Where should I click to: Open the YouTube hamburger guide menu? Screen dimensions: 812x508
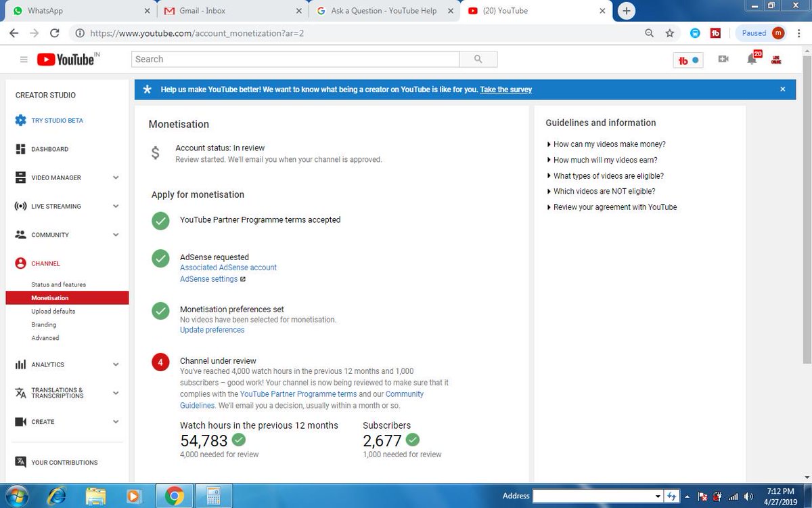(24, 60)
